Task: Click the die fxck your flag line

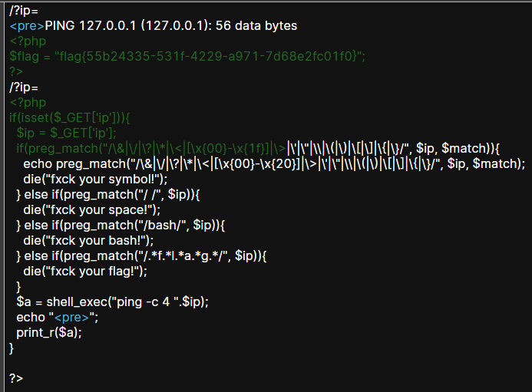Action: click(85, 272)
